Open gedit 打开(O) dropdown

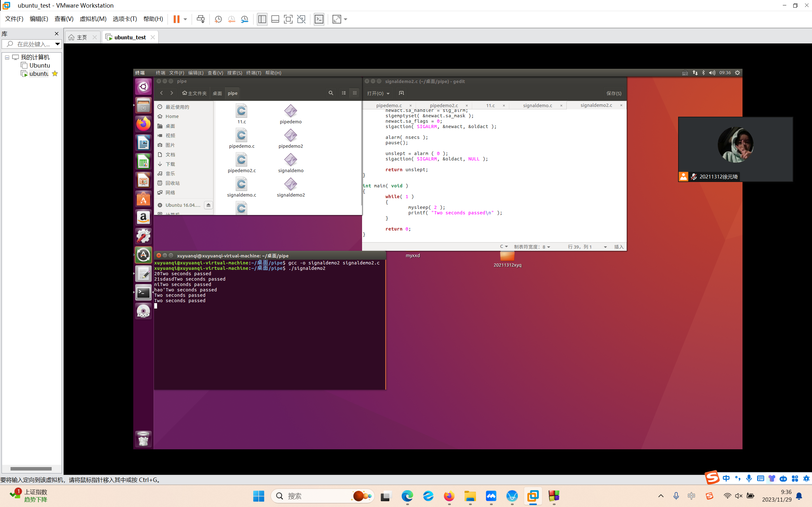[x=378, y=93]
